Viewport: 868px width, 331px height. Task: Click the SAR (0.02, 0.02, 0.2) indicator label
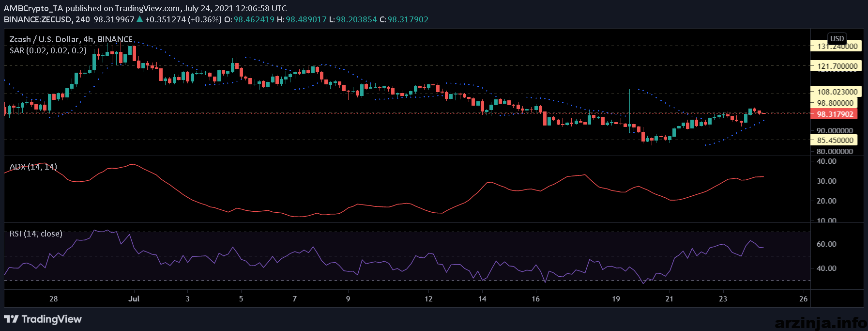click(x=48, y=50)
